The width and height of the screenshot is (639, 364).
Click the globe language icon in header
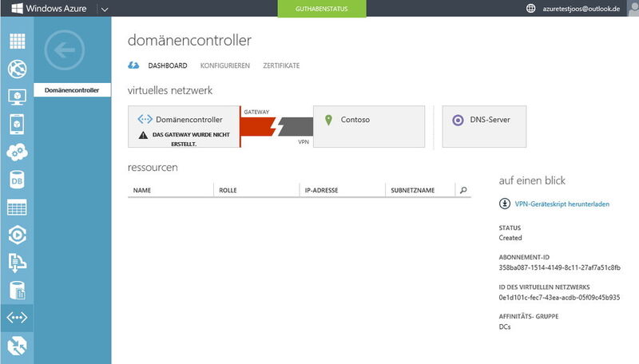(530, 8)
